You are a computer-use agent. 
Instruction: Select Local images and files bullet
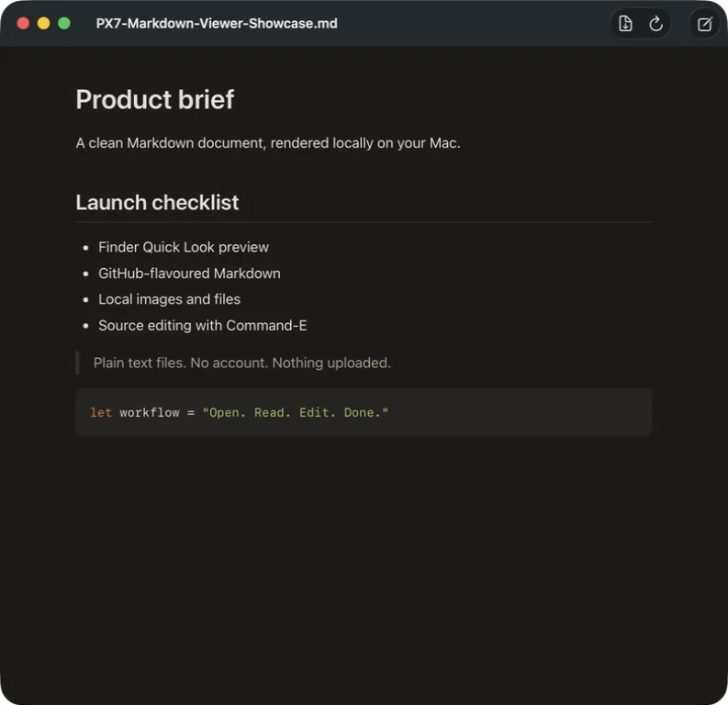[x=170, y=299]
